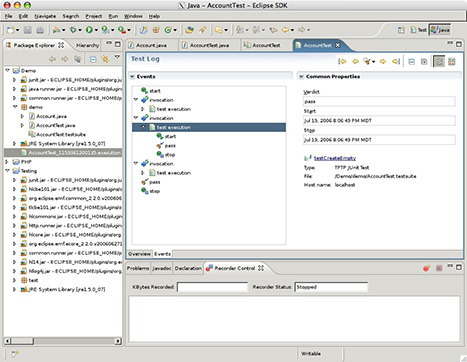
Task: Open the Javadoc tab
Action: click(162, 268)
